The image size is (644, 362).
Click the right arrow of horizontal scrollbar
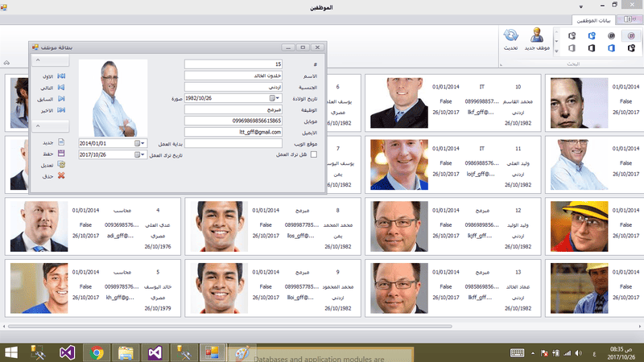(639, 327)
